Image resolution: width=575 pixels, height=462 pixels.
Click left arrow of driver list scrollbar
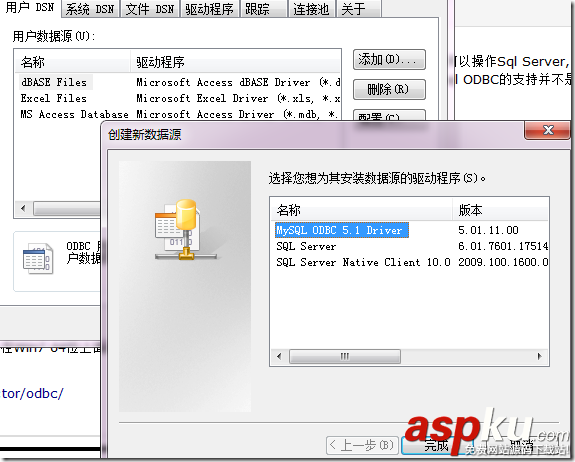(x=279, y=356)
